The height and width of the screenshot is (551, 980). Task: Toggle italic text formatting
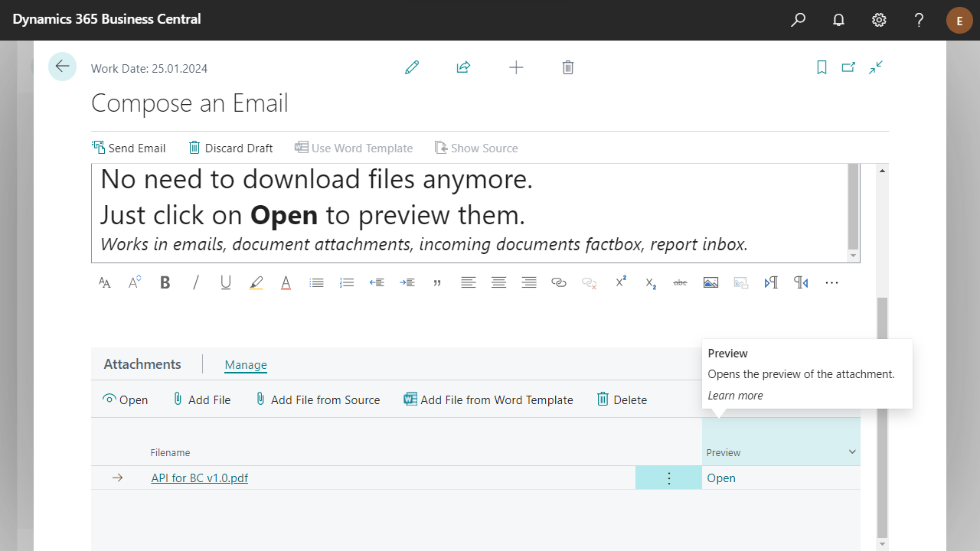coord(195,282)
